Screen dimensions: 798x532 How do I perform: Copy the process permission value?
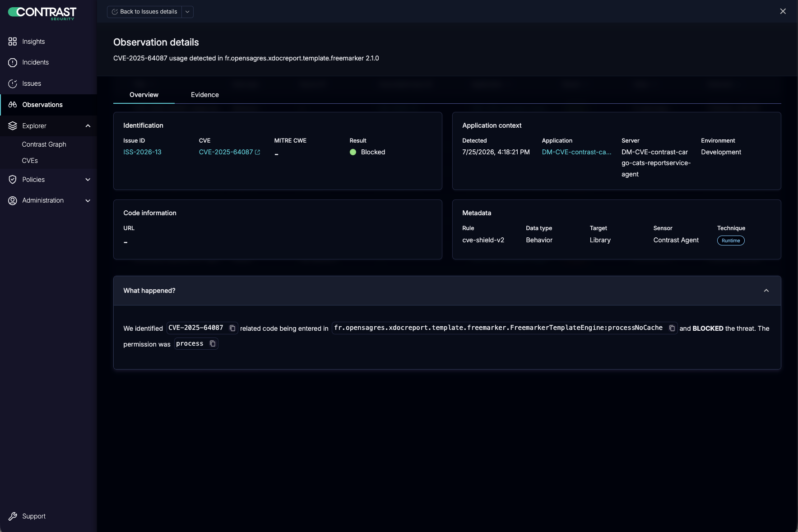click(213, 344)
